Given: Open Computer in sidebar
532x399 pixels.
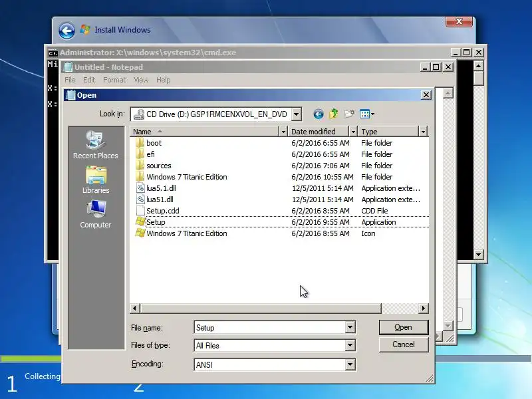Looking at the screenshot, I should point(95,214).
